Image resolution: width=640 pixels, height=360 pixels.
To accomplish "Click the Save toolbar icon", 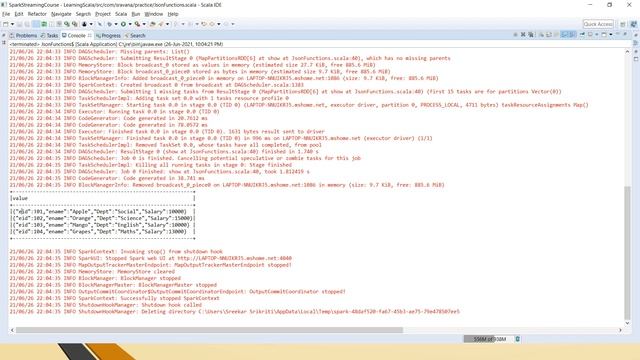I will 19,24.
